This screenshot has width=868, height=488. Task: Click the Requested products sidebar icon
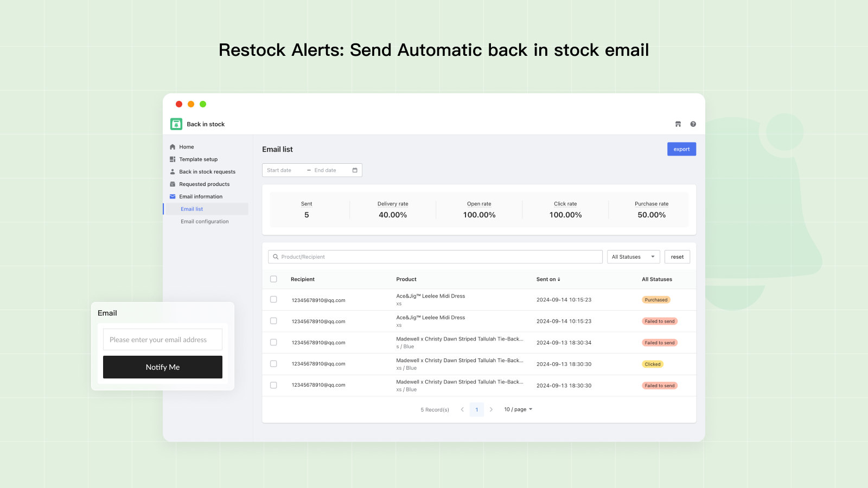tap(173, 184)
